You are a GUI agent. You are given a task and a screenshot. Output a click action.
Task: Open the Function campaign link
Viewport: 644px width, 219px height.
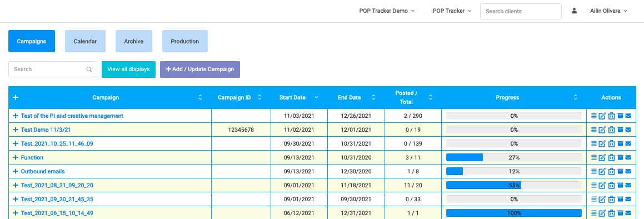(x=32, y=158)
